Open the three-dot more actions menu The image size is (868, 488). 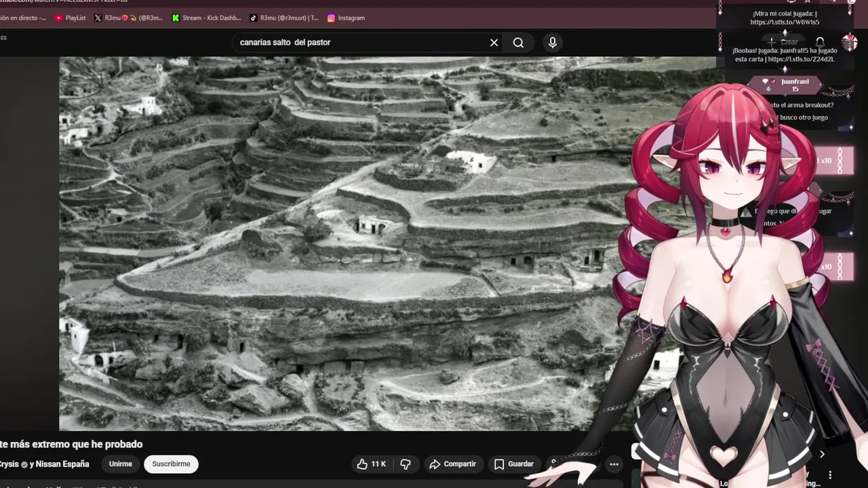(x=614, y=464)
